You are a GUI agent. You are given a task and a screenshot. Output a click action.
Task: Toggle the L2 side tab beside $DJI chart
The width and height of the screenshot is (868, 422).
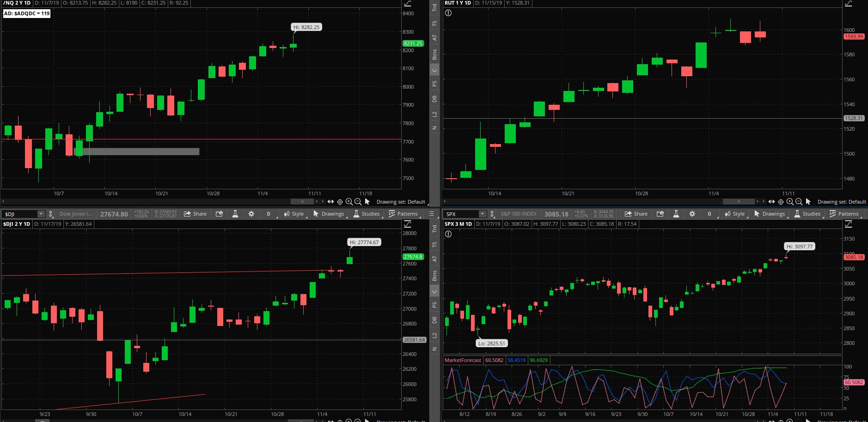point(434,335)
